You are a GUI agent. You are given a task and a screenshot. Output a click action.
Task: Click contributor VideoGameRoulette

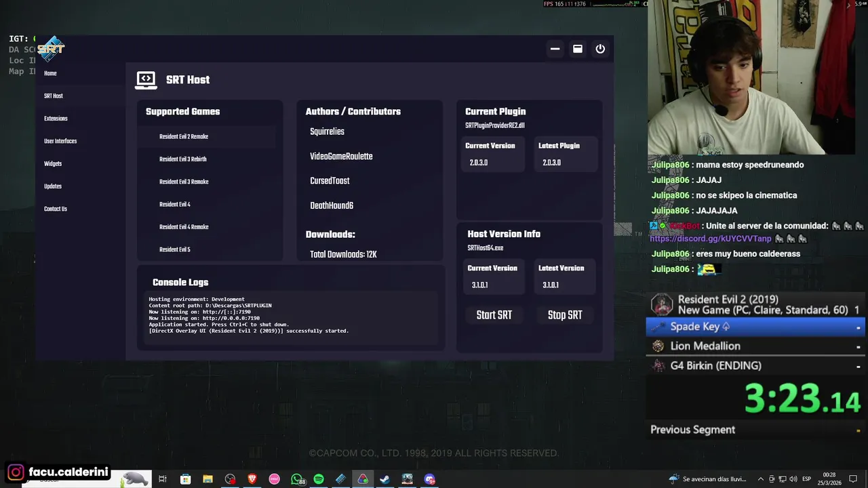(x=341, y=157)
